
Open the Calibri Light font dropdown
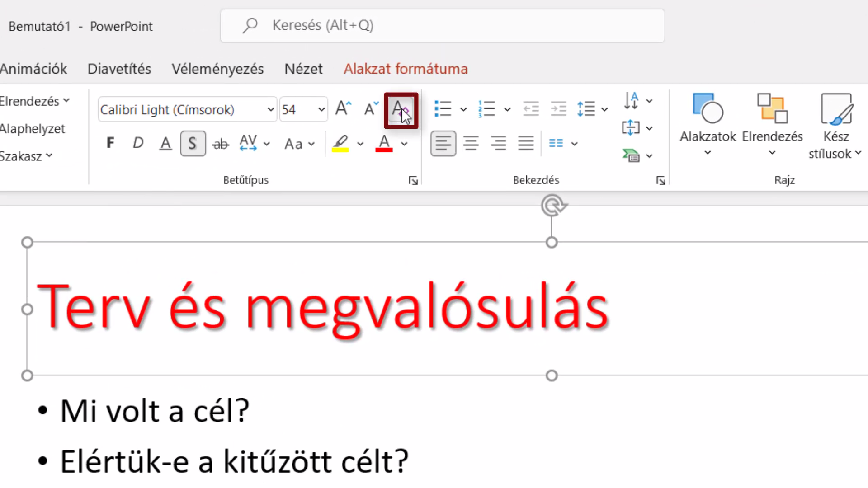tap(270, 110)
